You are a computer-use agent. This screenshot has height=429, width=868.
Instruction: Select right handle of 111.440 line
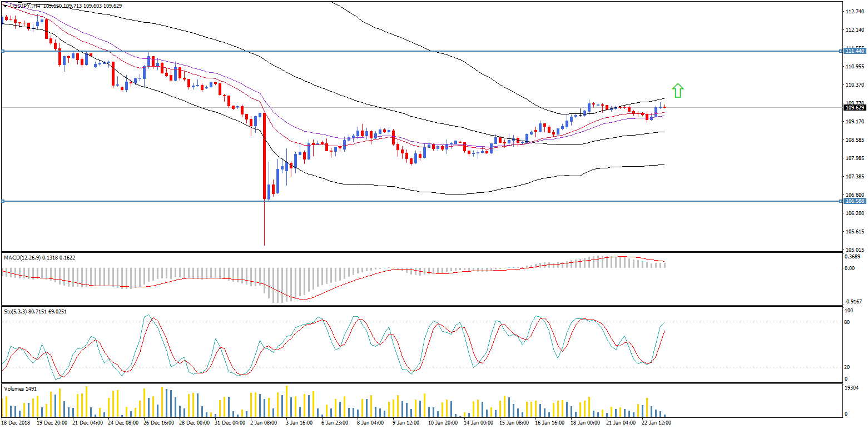pyautogui.click(x=841, y=51)
